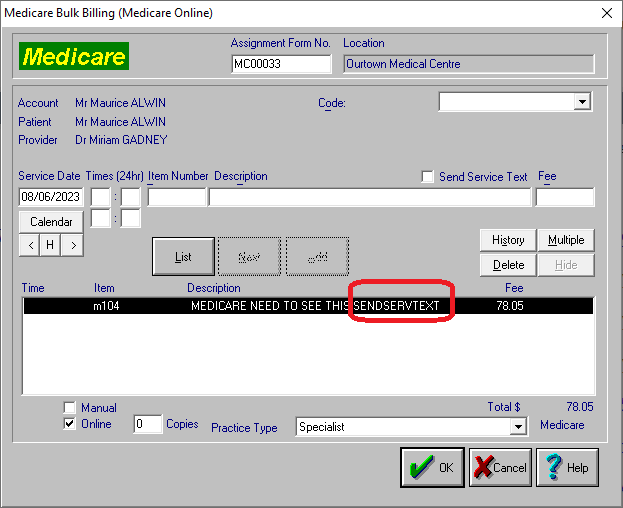Click the start time minute box
The image size is (623, 508).
pyautogui.click(x=131, y=197)
